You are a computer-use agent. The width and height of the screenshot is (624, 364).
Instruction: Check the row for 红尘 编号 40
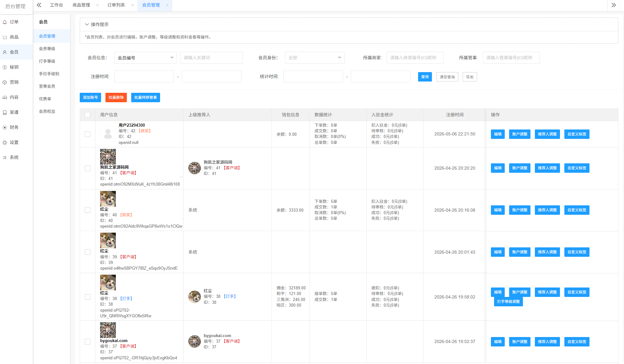[88, 210]
